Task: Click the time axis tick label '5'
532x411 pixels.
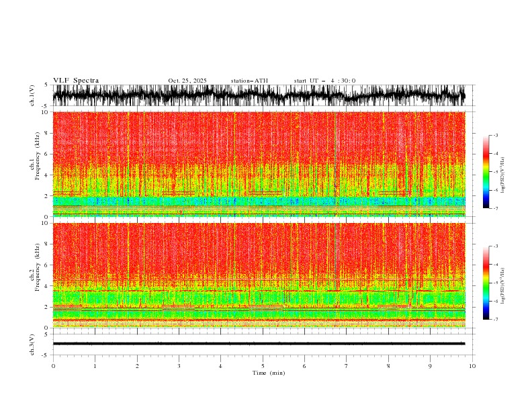Action: tap(263, 366)
